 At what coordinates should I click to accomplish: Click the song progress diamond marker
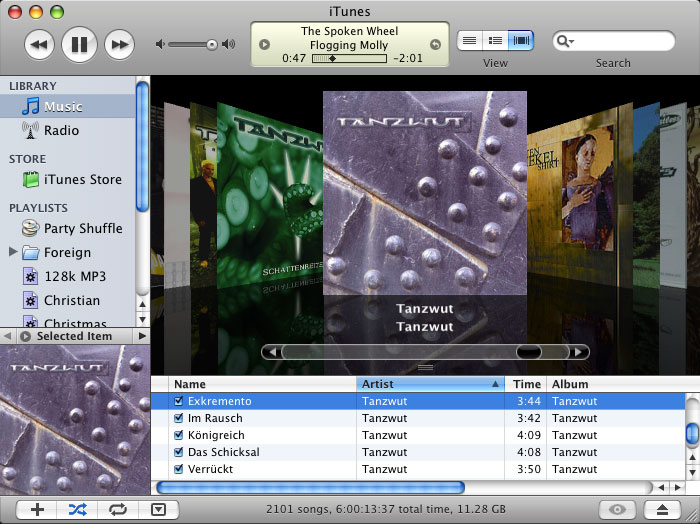[x=332, y=58]
